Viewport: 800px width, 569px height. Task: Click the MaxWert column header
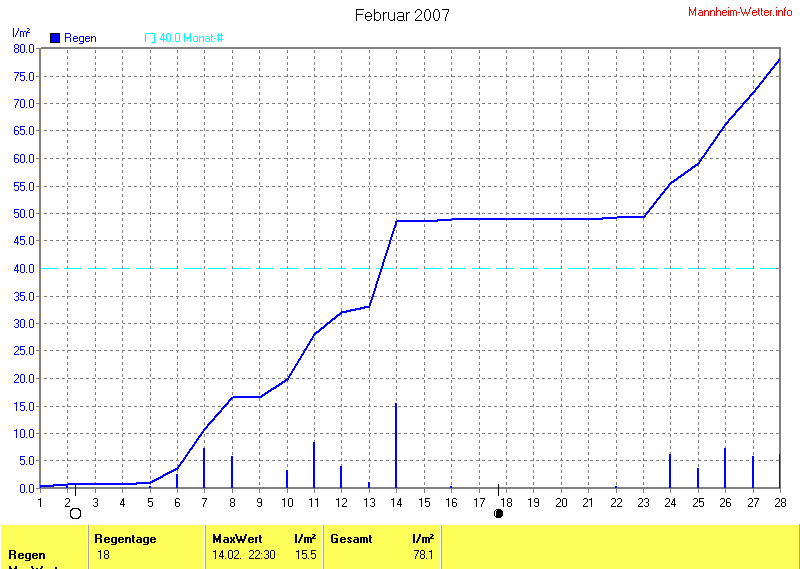[x=236, y=538]
